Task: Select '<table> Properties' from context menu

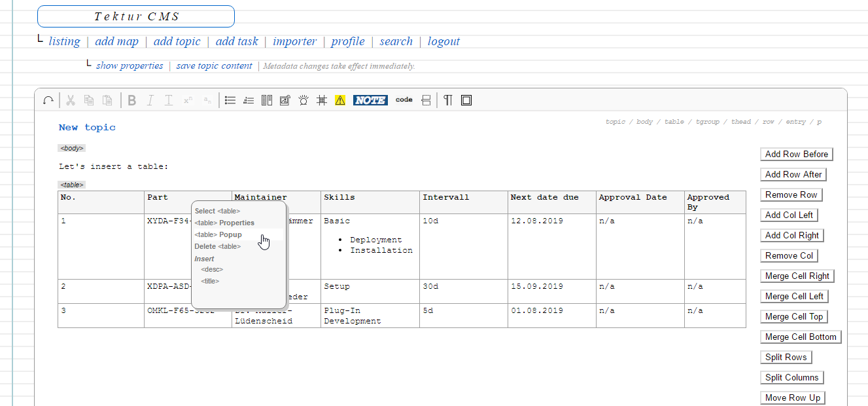Action: tap(224, 223)
